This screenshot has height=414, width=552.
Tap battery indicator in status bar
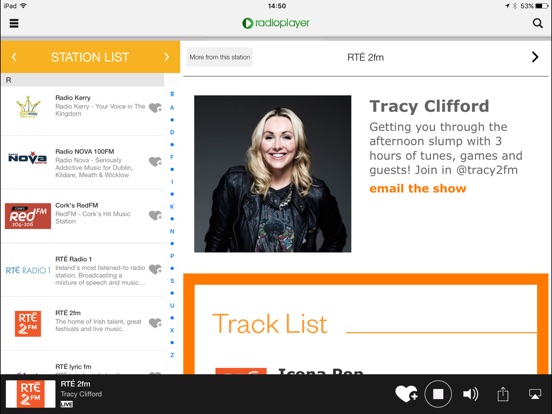[541, 6]
